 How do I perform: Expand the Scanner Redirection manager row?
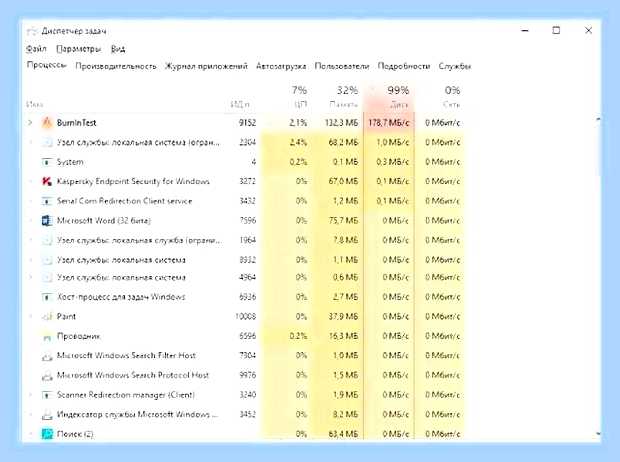pyautogui.click(x=30, y=395)
